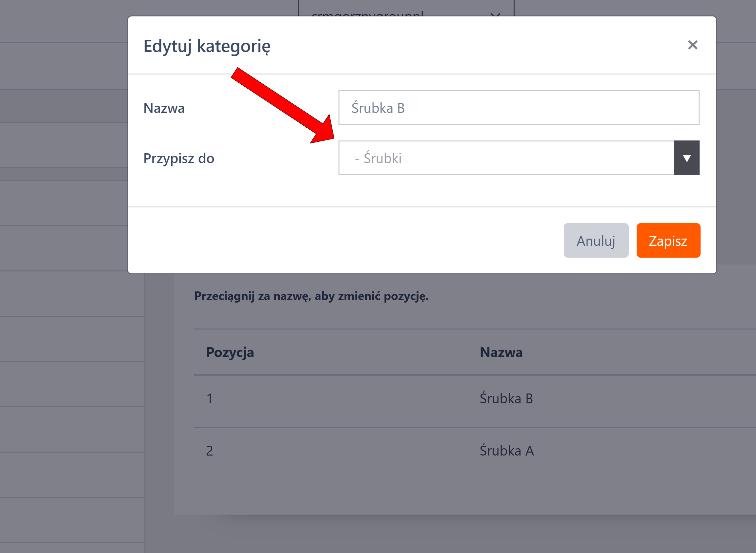Click the Nazwa label in the dialog
The image size is (756, 553).
[164, 108]
